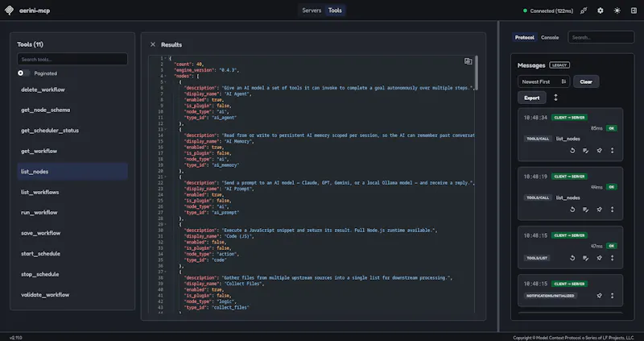Open the get_scheduler_status tool
644x341 pixels.
coord(72,131)
